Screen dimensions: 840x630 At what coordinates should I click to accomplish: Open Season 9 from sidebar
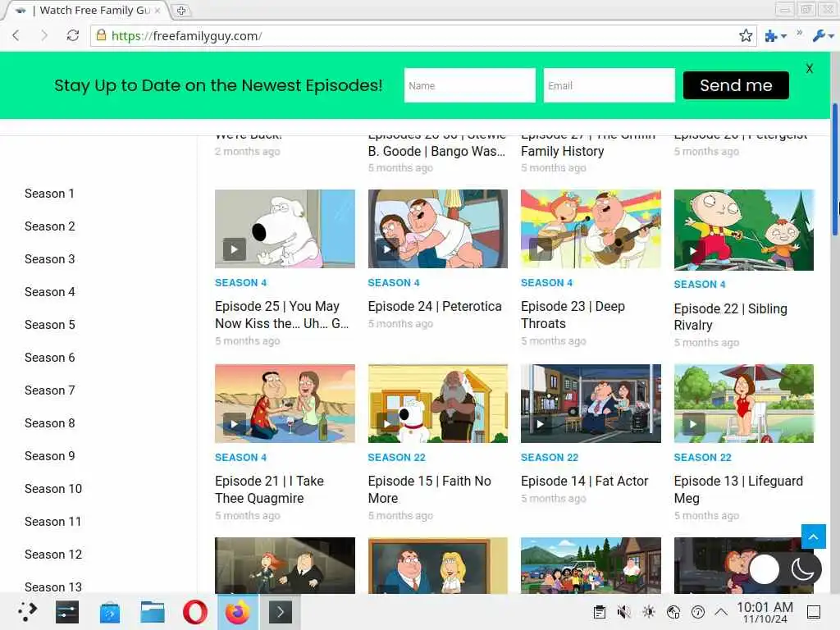(50, 456)
